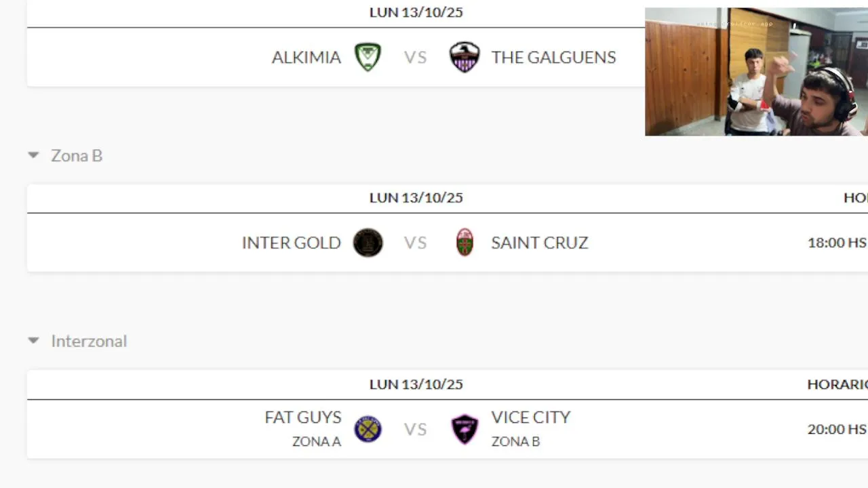Click ZONA B label under Vice City
868x488 pixels.
pos(515,442)
